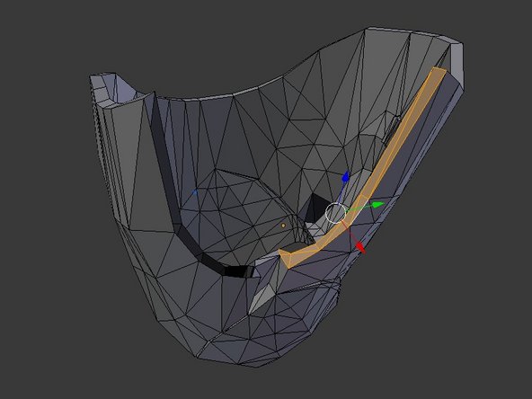Click the small blue marker inside mesh
The height and width of the screenshot is (399, 532).
pos(194,192)
